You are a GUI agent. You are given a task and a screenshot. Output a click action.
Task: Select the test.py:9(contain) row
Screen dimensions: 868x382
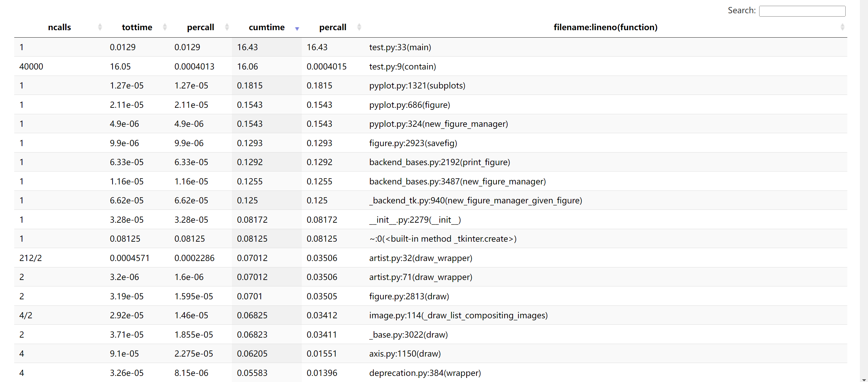click(402, 66)
